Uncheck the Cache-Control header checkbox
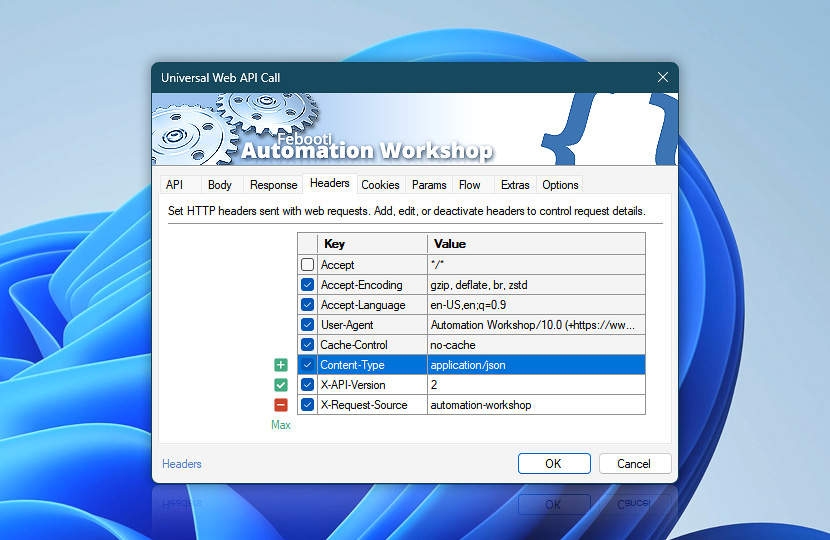This screenshot has width=830, height=540. [x=307, y=345]
